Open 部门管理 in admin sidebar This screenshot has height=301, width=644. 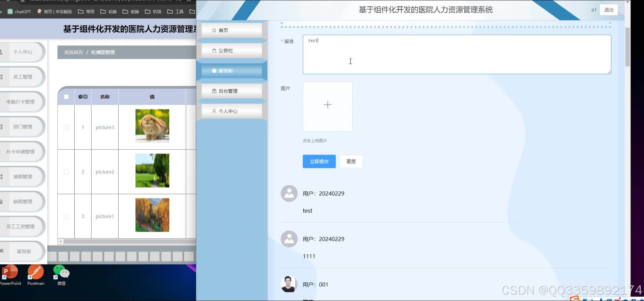coord(22,127)
